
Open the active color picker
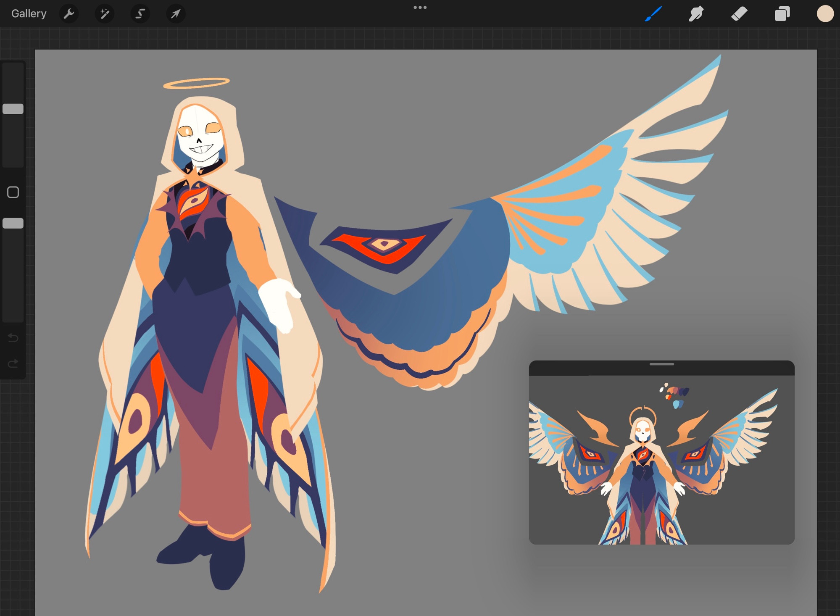[x=825, y=14]
